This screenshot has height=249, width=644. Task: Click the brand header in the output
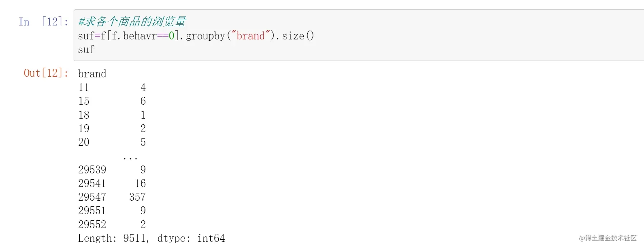point(92,74)
